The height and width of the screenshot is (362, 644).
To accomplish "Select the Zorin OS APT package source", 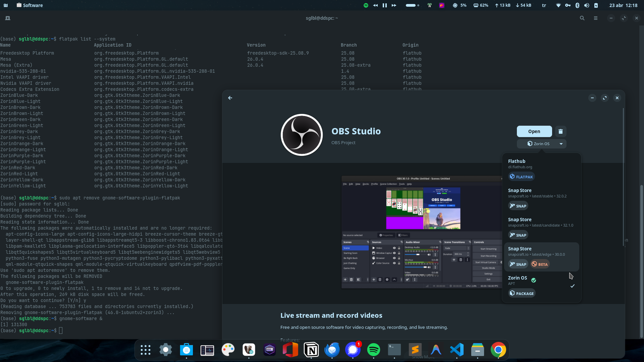I will point(542,286).
